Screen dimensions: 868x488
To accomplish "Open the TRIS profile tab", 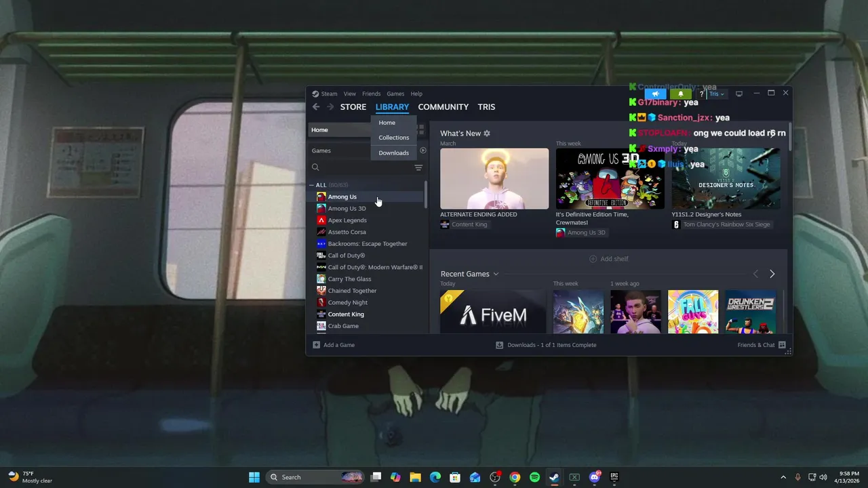I will (x=486, y=107).
